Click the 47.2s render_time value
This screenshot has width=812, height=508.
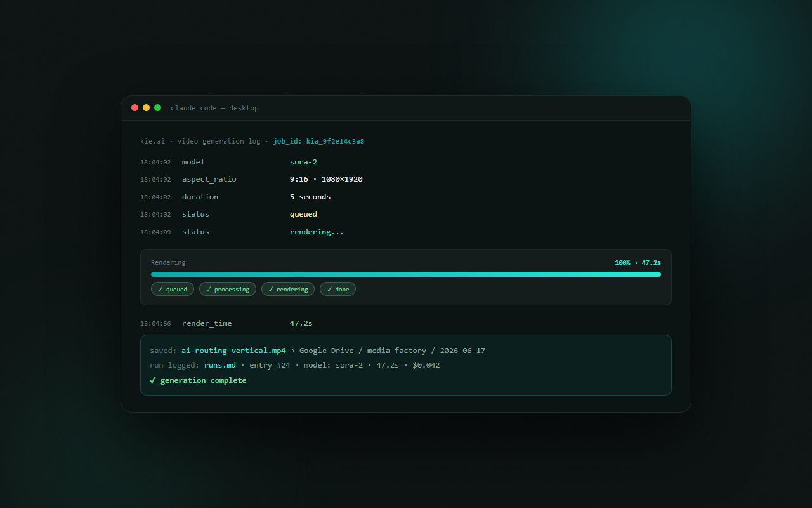coord(301,323)
